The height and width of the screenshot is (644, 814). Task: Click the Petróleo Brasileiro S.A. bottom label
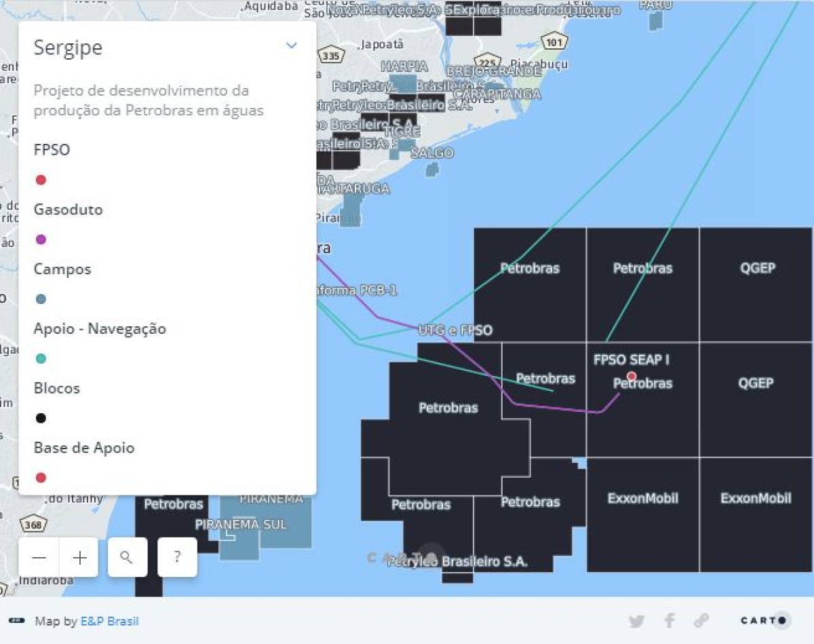(x=457, y=562)
